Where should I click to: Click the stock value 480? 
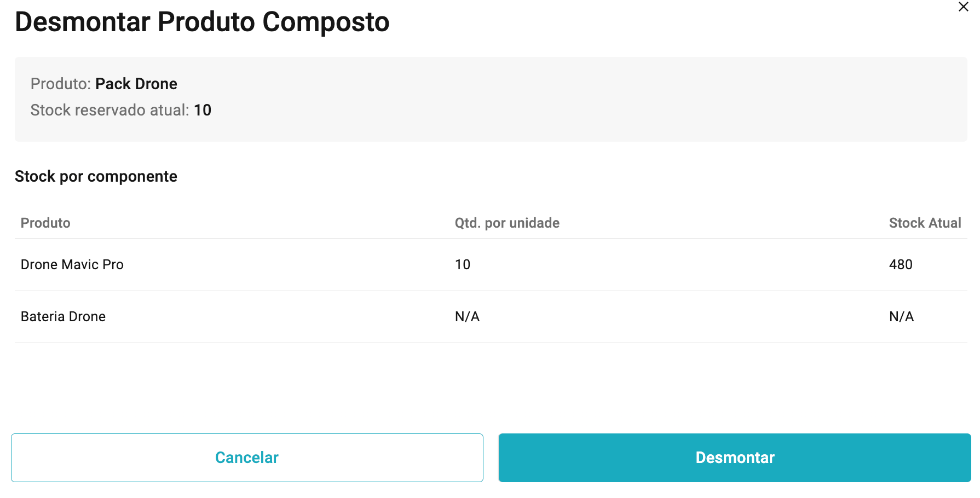click(901, 265)
